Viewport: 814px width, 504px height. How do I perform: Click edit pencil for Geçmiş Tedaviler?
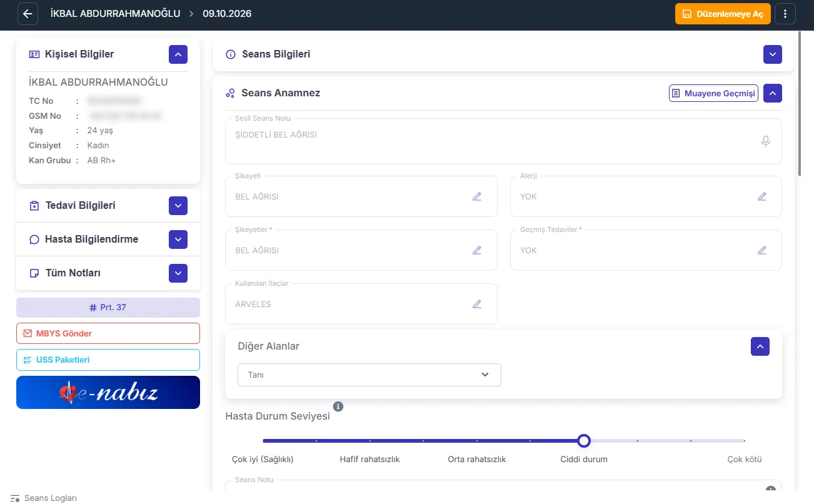(762, 250)
